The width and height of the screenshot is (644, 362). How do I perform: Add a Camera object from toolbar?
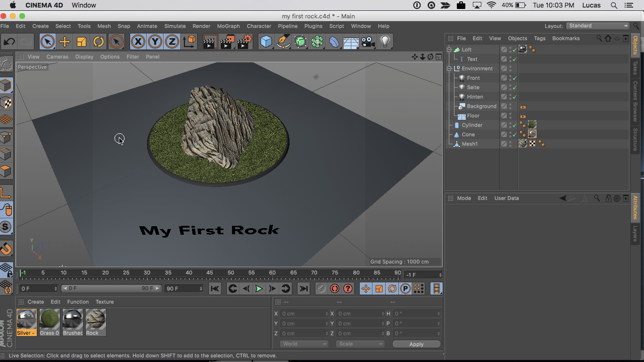point(368,42)
